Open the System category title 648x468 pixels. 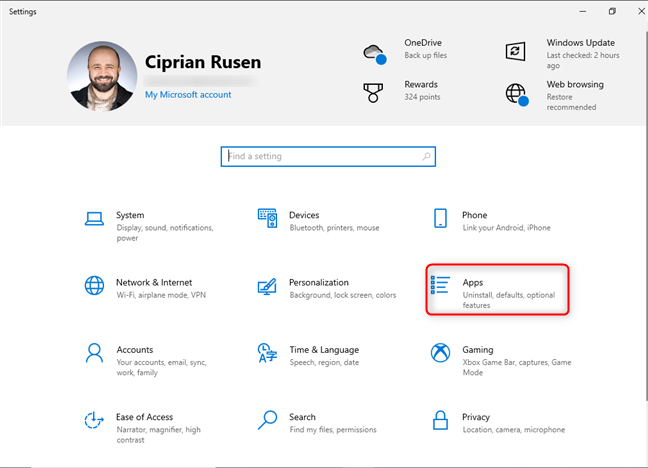(x=130, y=215)
